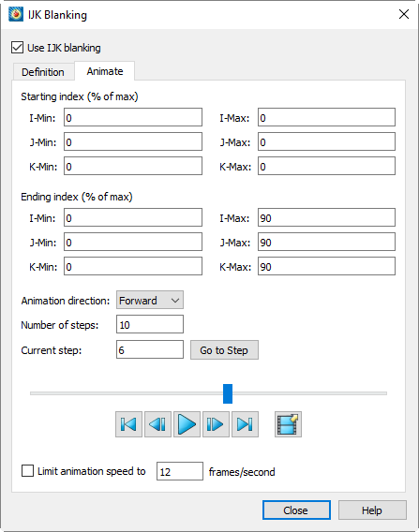
Task: Close the dialog with the X icon
Action: click(x=404, y=14)
